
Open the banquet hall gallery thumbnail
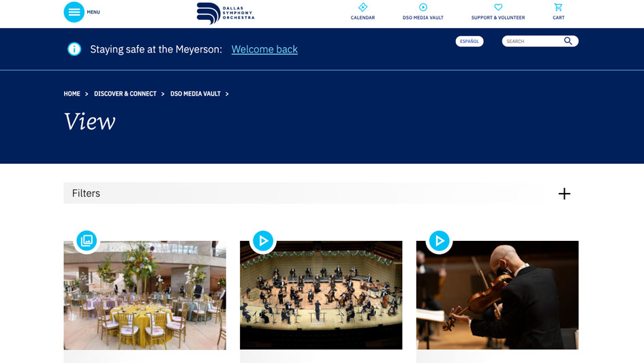pyautogui.click(x=144, y=295)
